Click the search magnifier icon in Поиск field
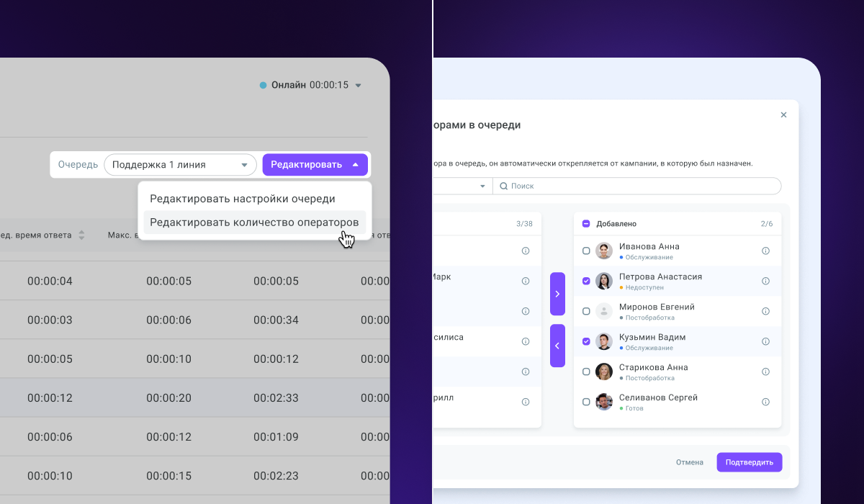Screen dimensions: 864x504 503,186
